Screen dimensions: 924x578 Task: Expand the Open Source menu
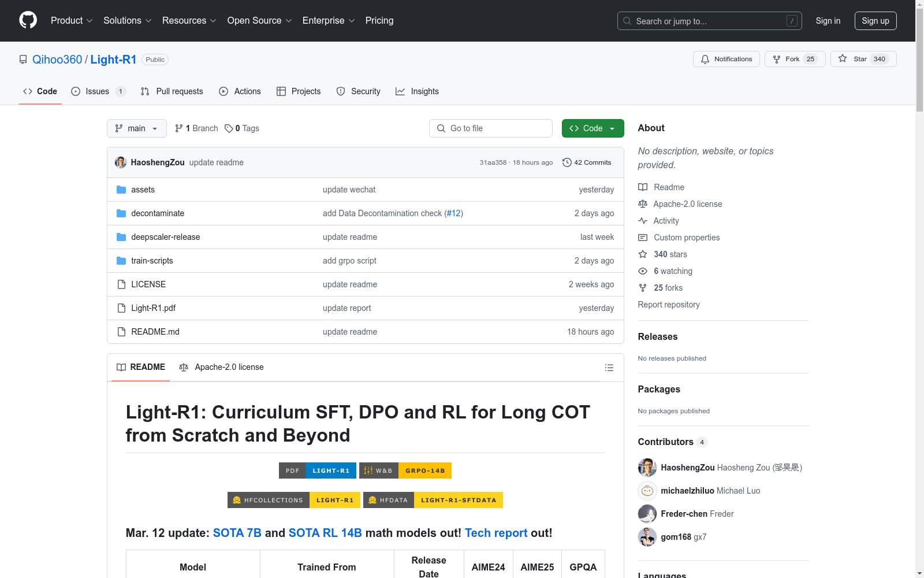[x=260, y=21]
